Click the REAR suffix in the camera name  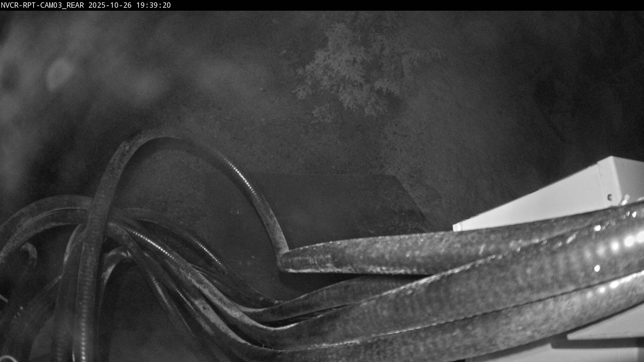(75, 5)
